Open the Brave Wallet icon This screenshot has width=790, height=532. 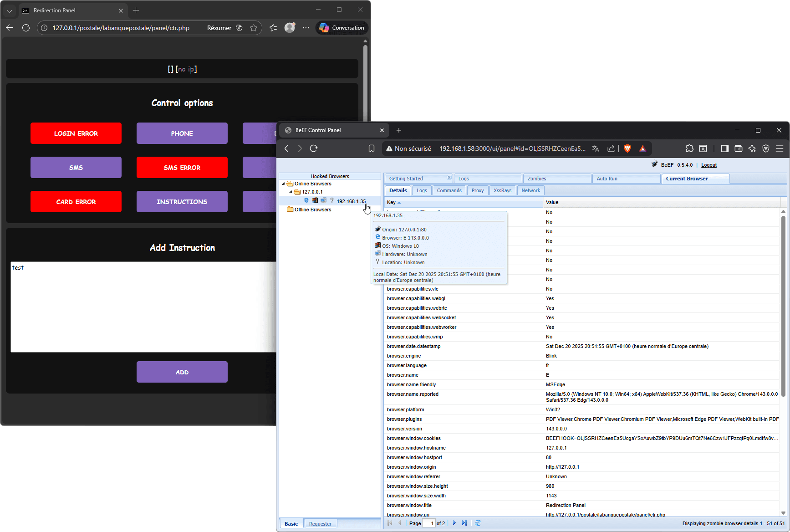[x=739, y=148]
